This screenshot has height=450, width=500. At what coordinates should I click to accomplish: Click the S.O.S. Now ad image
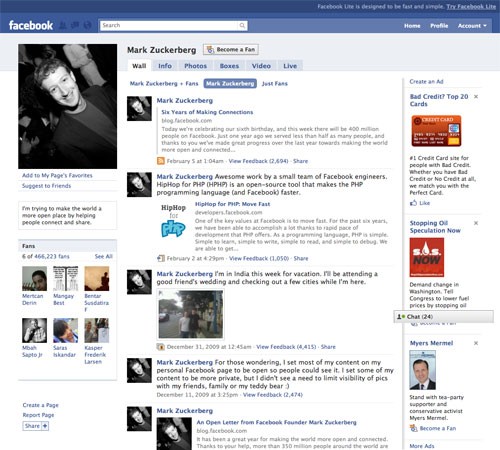click(427, 257)
